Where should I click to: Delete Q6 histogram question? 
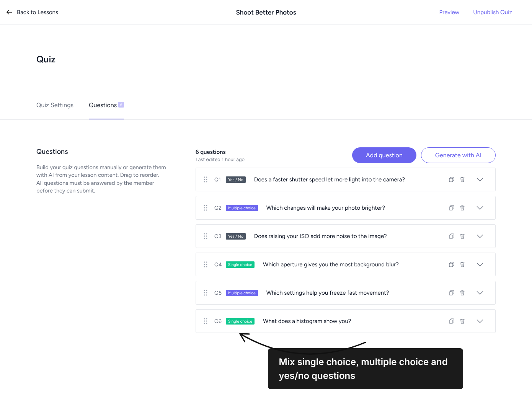click(462, 321)
